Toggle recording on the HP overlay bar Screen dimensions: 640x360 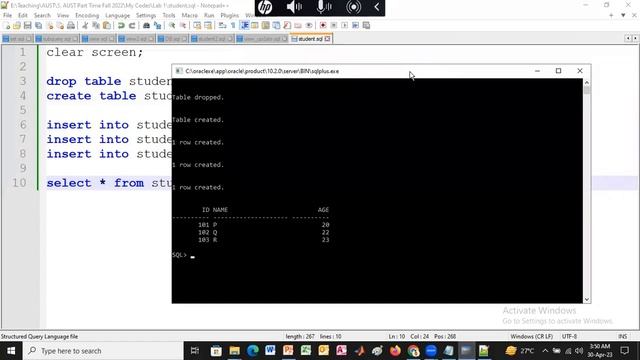[x=353, y=7]
